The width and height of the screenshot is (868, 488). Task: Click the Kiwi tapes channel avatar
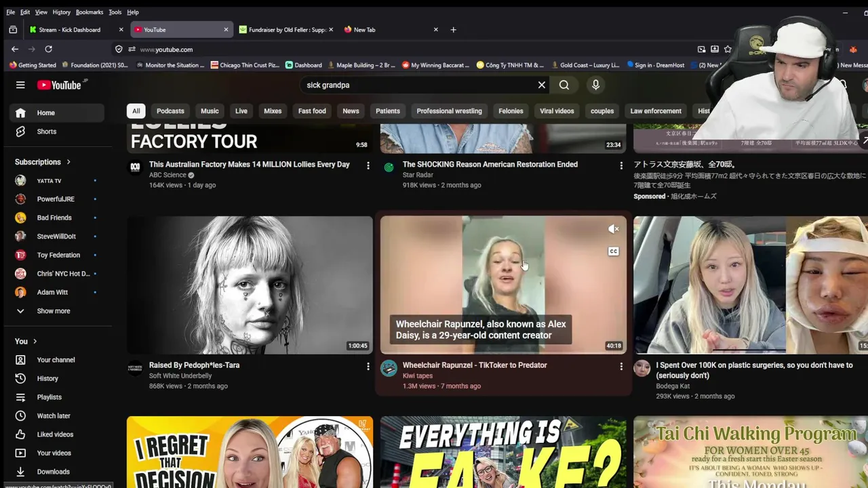tap(389, 368)
